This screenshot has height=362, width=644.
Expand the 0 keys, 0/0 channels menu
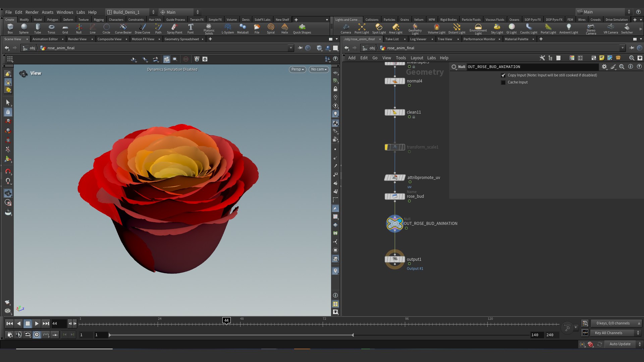[616, 323]
